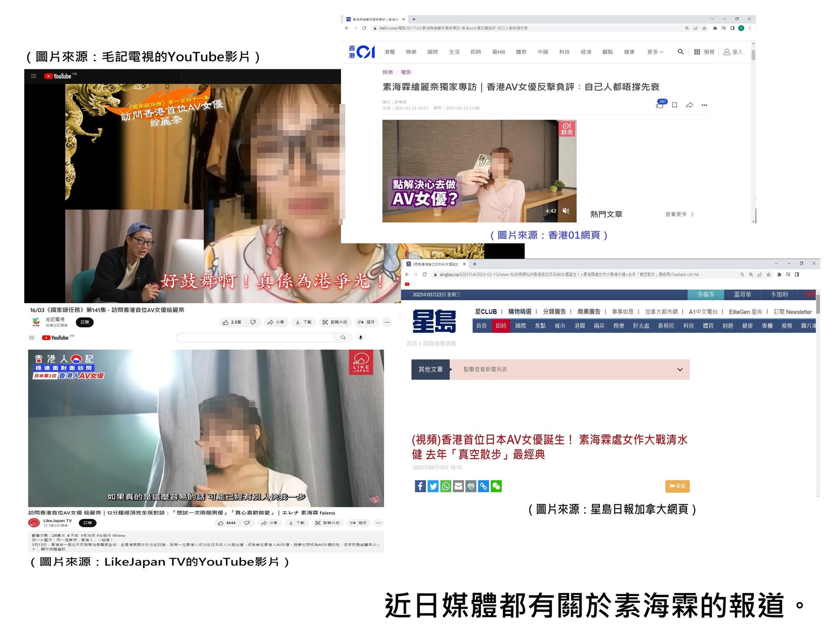The width and height of the screenshot is (840, 636).
Task: Open the HK01 search magnifier icon
Action: [680, 52]
